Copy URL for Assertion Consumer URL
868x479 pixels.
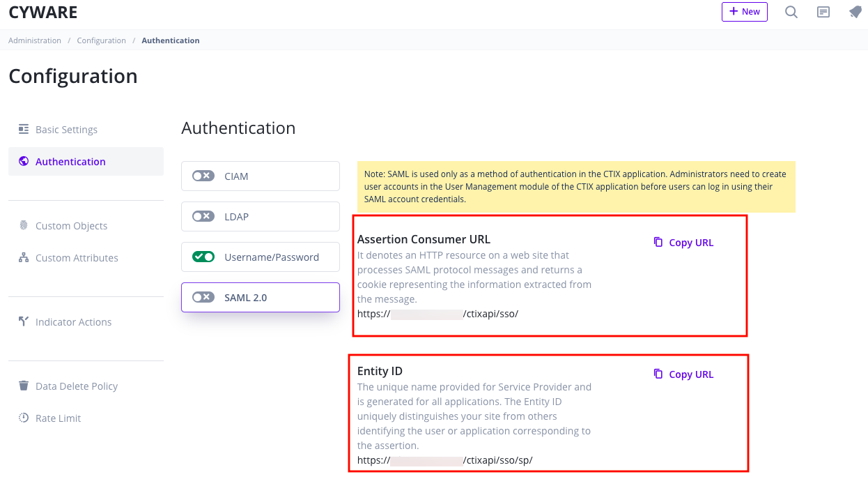point(683,243)
